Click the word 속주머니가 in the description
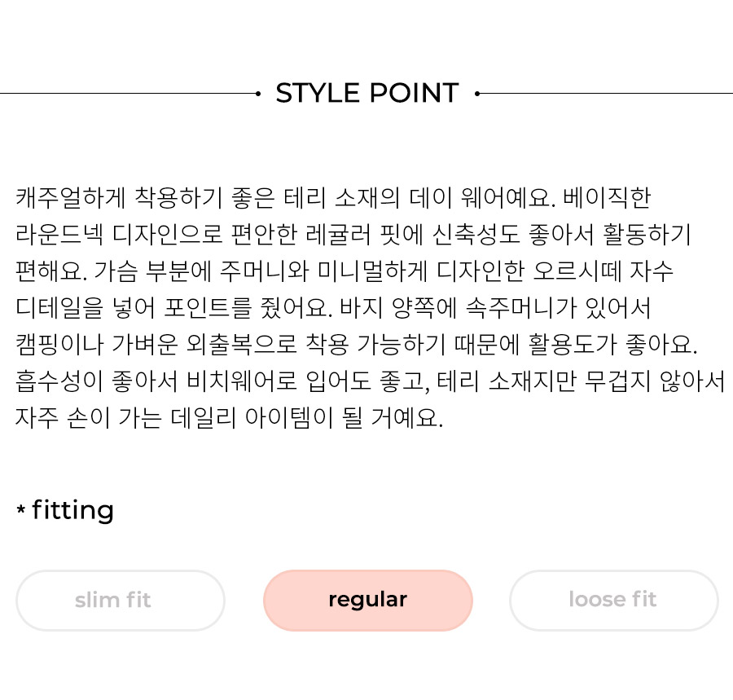 pos(521,308)
